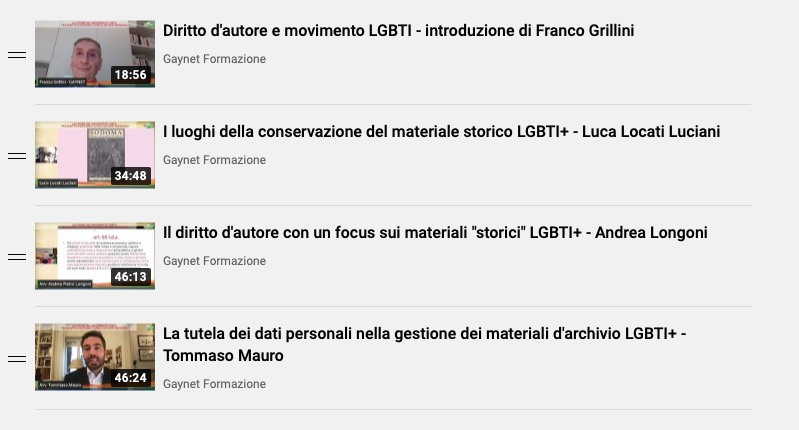Open the Franco Grillini video thumbnail
Screen dimensions: 799x430
coord(95,54)
